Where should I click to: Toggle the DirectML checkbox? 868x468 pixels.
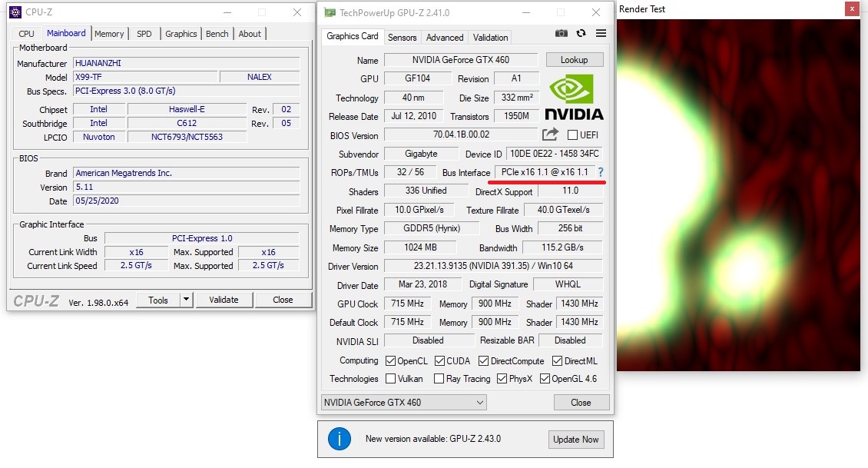557,360
